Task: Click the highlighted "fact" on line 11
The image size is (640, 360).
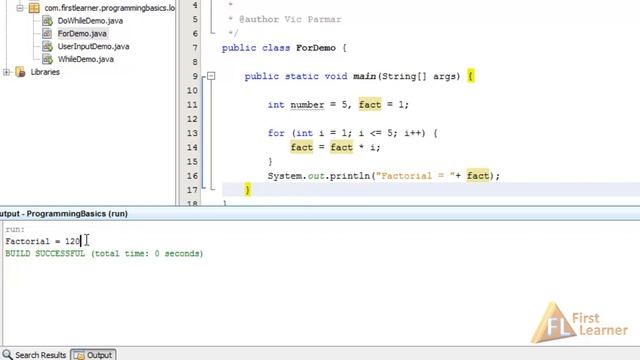Action: 370,105
